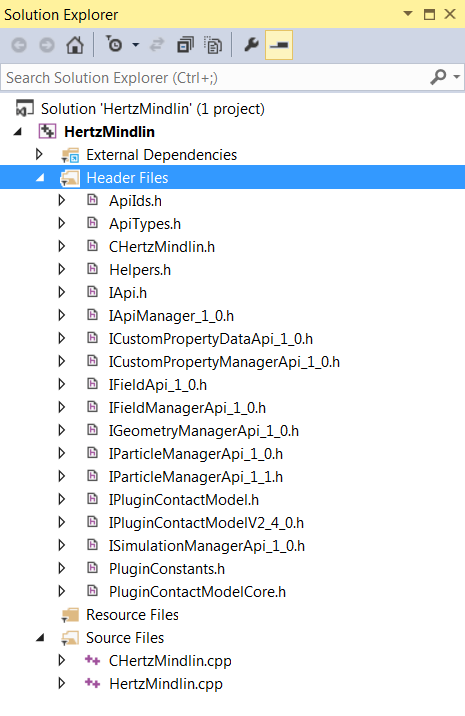
Task: Expand the CHertzMindlin.h file node
Action: [x=62, y=247]
